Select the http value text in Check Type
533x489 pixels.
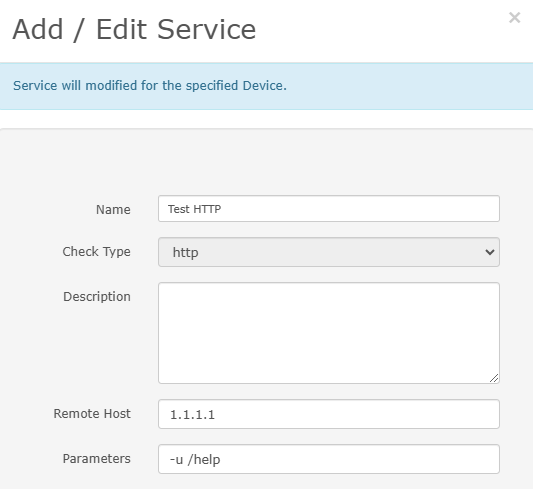pos(186,252)
